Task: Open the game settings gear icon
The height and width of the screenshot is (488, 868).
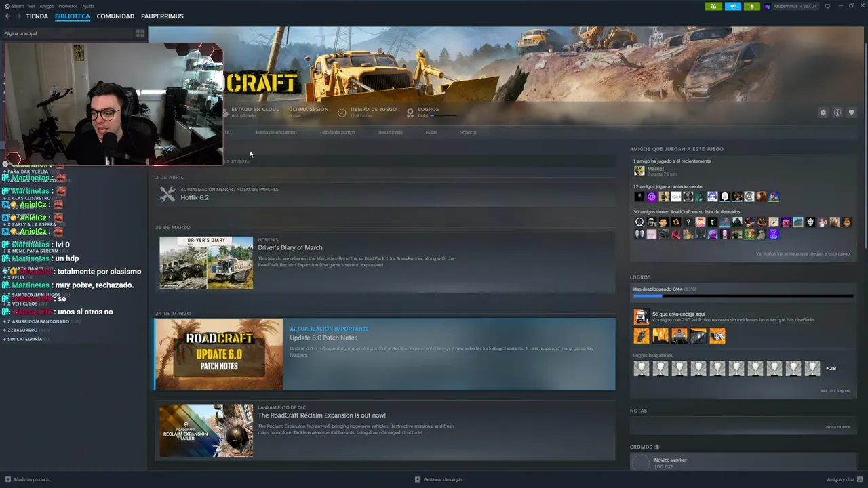Action: 823,113
